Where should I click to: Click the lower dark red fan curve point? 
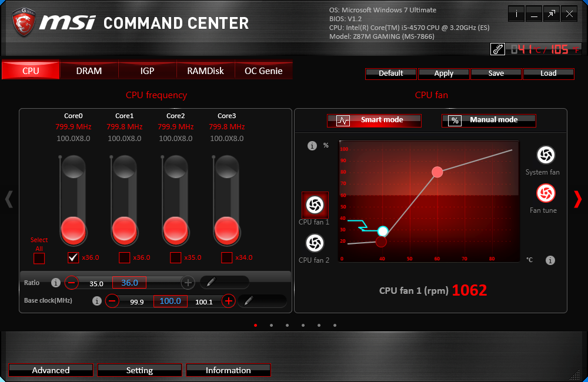381,242
